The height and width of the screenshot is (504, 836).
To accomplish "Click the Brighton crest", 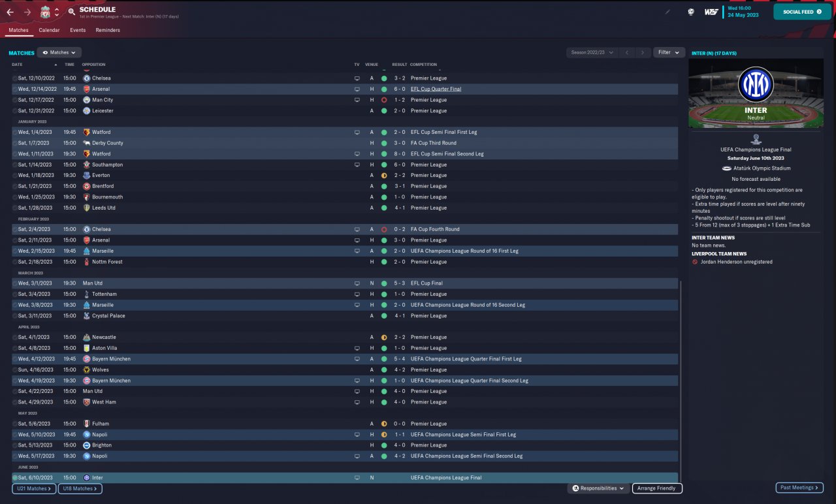I will [x=86, y=445].
